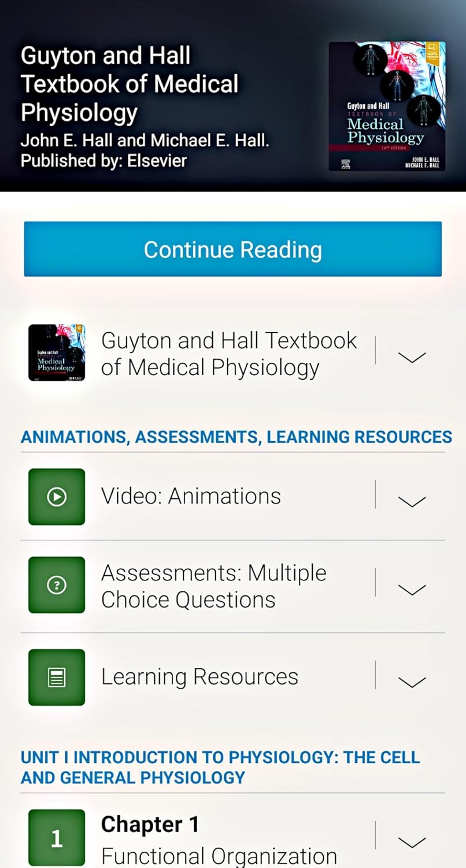Tap the Assessments question mark icon
This screenshot has width=466, height=868.
coord(57,585)
